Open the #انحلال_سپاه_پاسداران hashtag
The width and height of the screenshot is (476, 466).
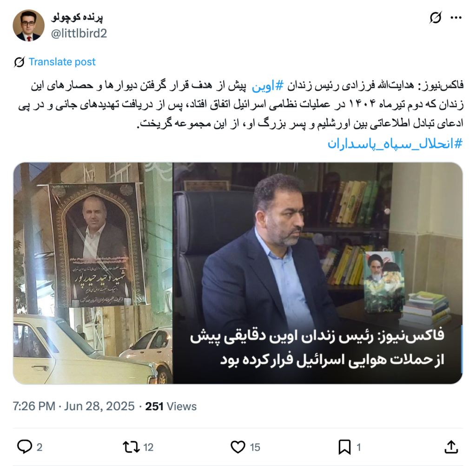point(395,143)
